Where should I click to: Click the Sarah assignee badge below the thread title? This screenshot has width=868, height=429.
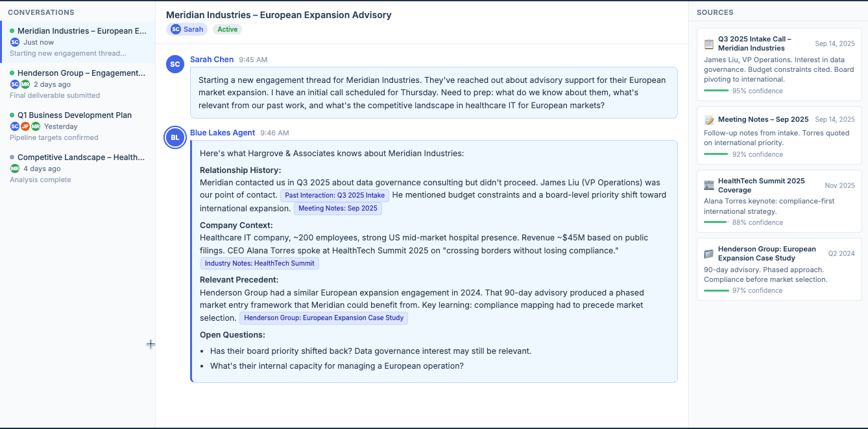[x=187, y=29]
